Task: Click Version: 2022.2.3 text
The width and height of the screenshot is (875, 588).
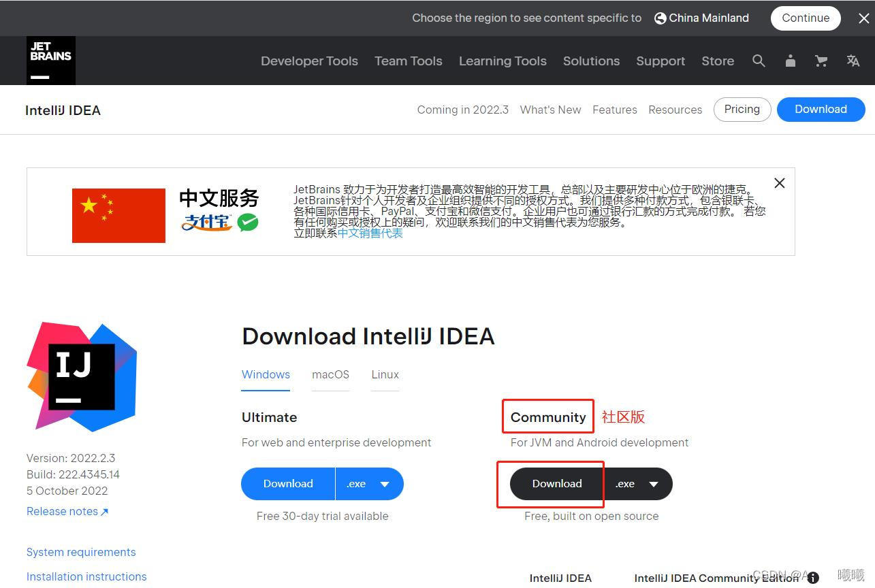Action: coord(71,458)
